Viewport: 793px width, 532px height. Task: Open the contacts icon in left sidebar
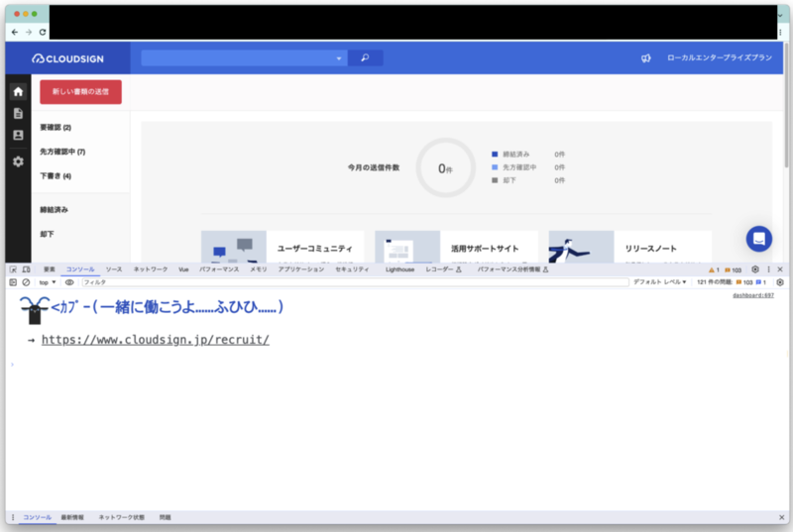[18, 135]
